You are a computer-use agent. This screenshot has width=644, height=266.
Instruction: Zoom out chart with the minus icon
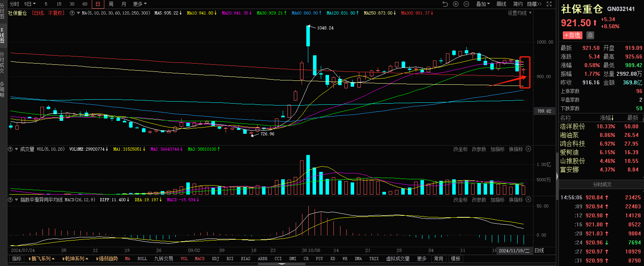click(466, 4)
